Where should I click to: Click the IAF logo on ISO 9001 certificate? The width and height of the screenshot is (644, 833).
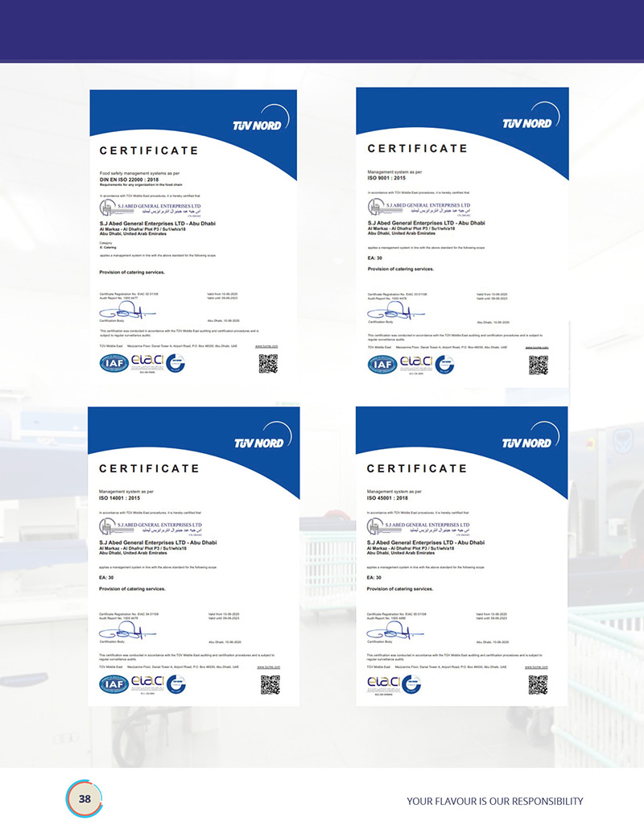coord(382,365)
